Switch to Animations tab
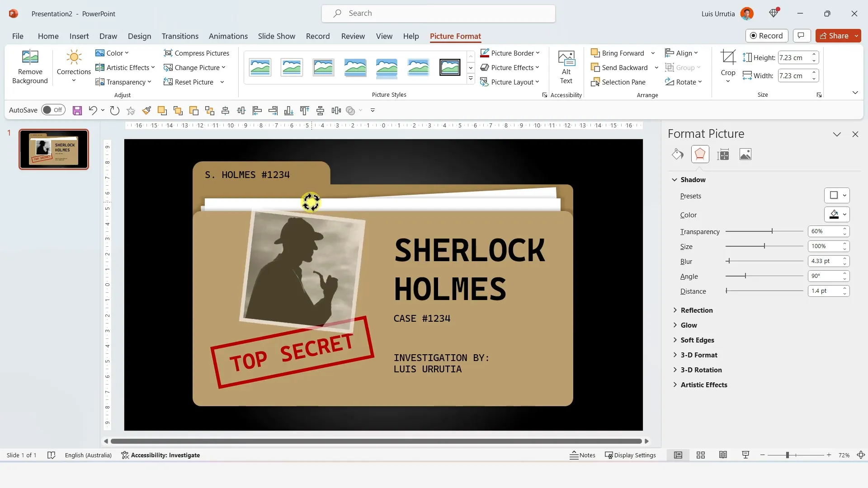868x488 pixels. 228,36
